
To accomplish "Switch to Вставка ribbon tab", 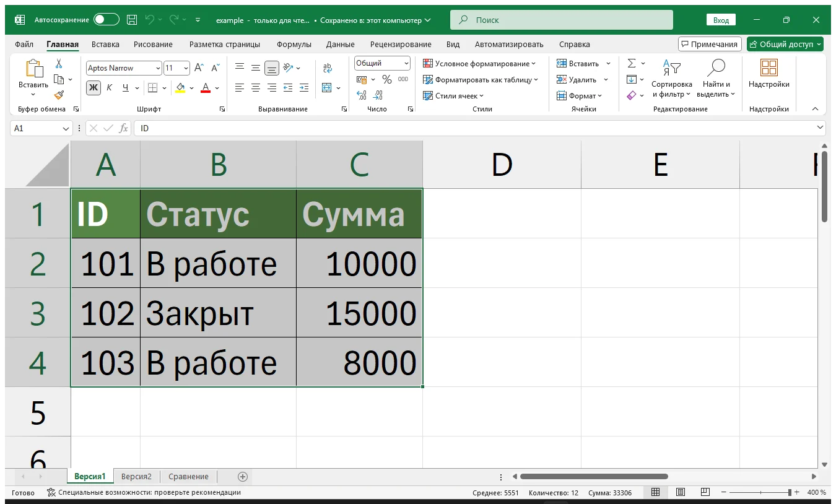I will (x=105, y=45).
